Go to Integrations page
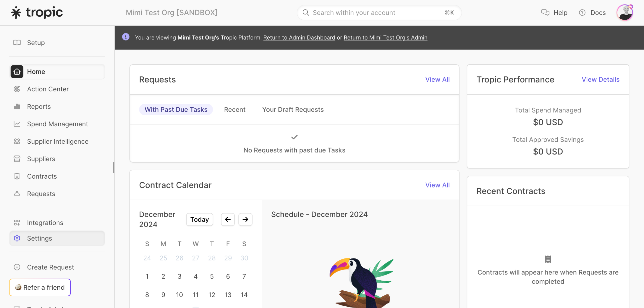 click(45, 223)
